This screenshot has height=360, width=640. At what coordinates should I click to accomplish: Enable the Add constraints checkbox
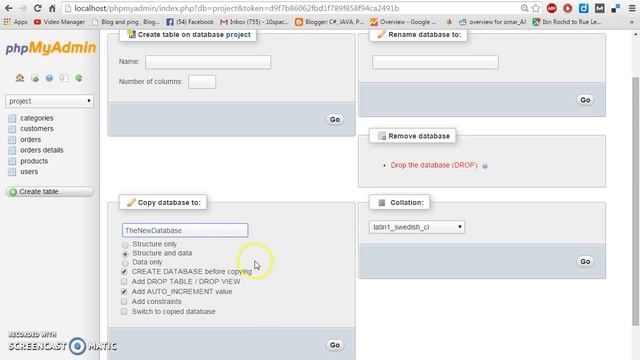pos(124,302)
